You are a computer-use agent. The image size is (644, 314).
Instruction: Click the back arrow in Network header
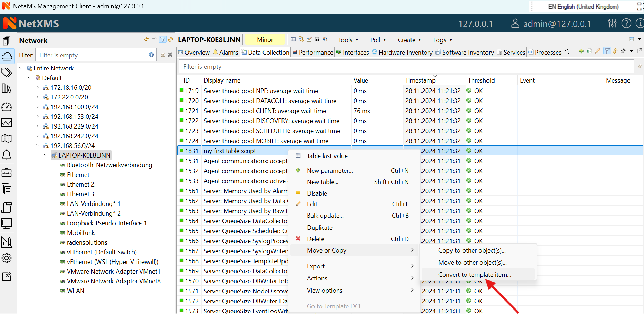point(147,40)
